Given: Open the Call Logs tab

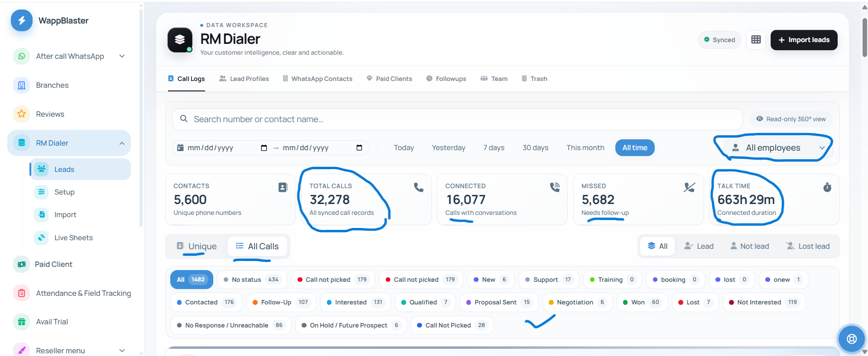Looking at the screenshot, I should point(187,79).
